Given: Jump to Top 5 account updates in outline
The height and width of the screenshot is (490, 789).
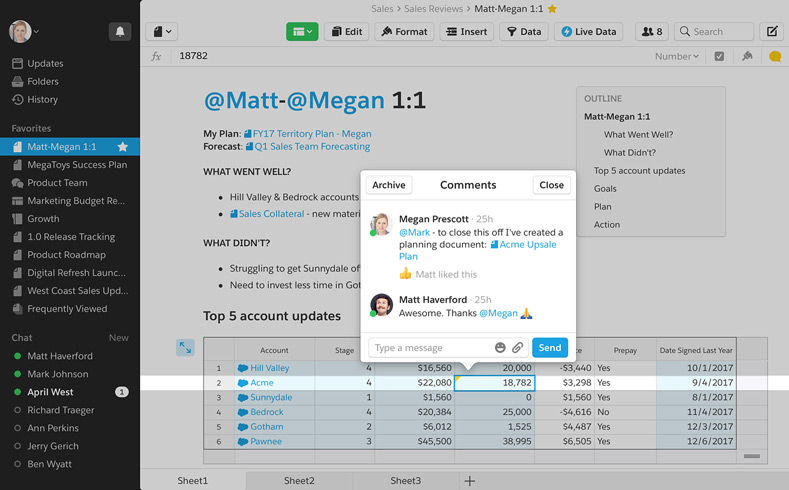Looking at the screenshot, I should [x=640, y=171].
